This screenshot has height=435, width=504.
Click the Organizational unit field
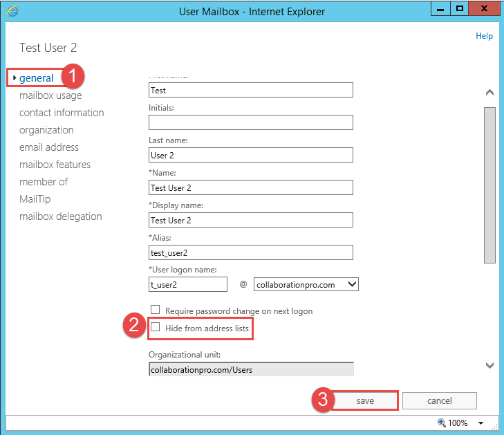coord(251,369)
